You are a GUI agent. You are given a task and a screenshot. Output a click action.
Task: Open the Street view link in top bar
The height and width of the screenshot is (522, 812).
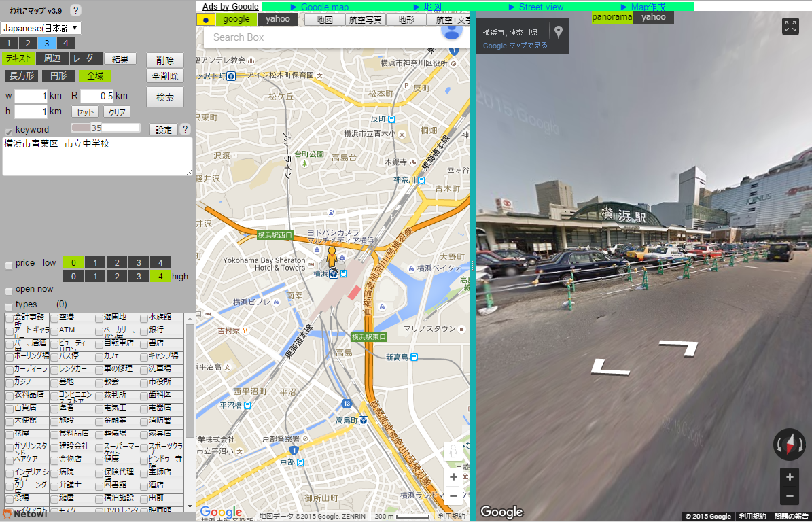(x=541, y=7)
